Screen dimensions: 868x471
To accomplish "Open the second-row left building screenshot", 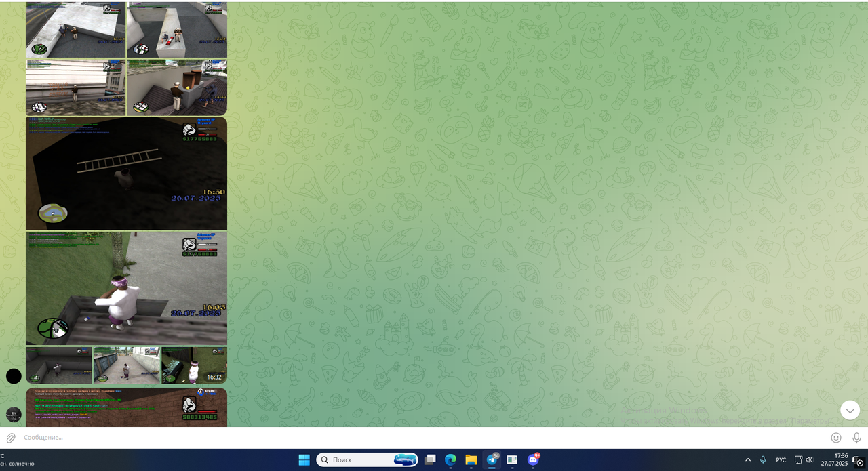I will click(x=75, y=87).
